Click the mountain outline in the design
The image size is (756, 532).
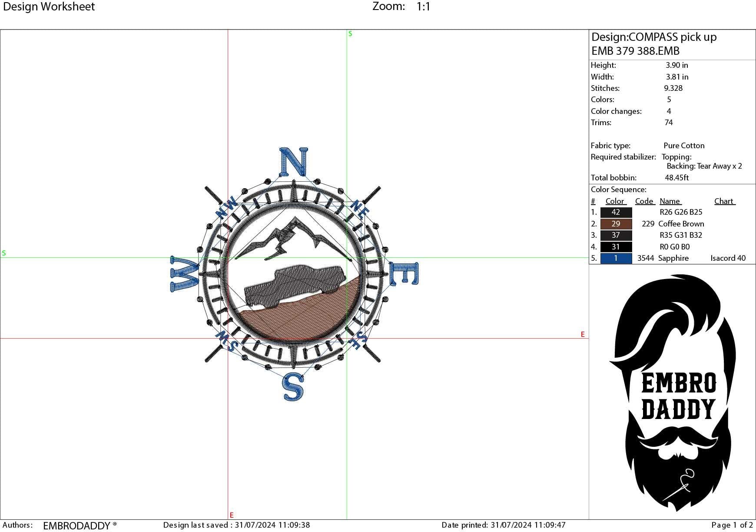tap(294, 238)
